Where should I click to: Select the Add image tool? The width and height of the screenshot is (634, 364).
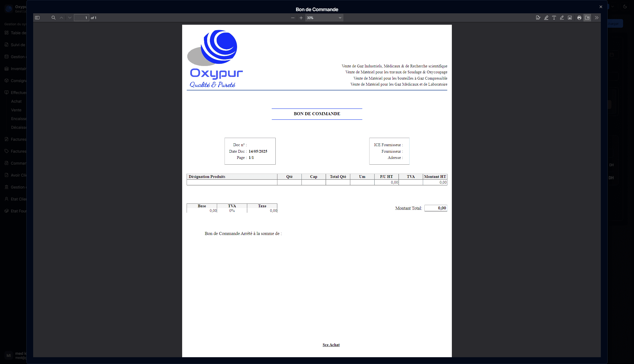point(570,18)
